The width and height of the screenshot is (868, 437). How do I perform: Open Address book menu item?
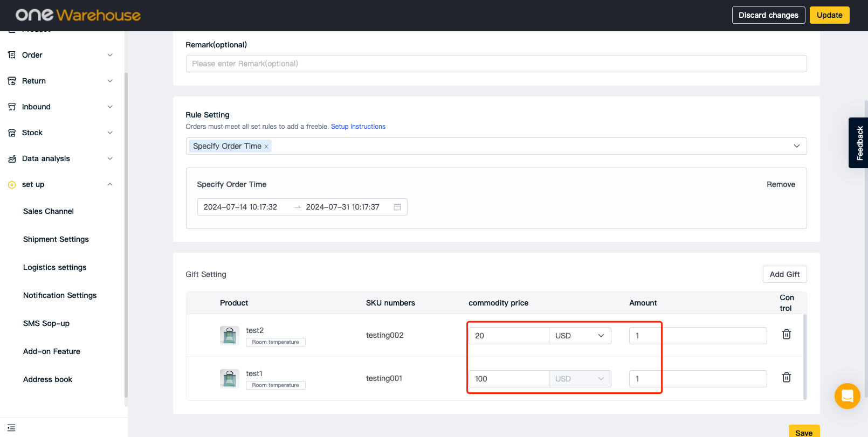pyautogui.click(x=47, y=379)
